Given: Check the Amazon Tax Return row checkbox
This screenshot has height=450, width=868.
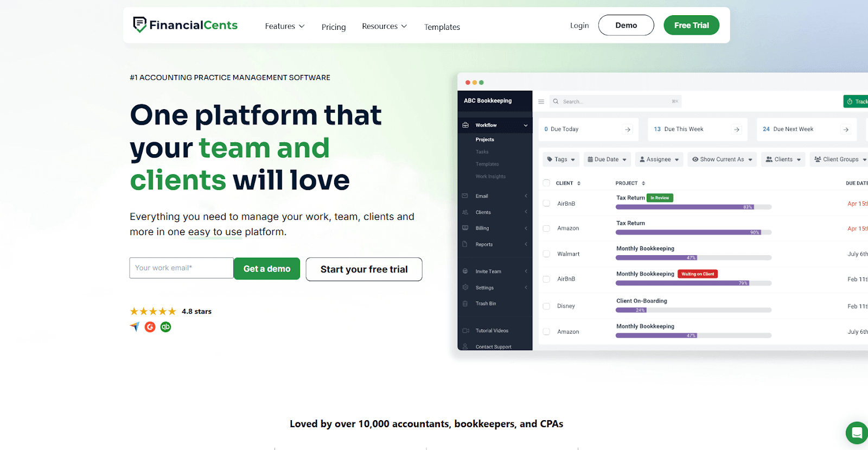Looking at the screenshot, I should coord(546,229).
